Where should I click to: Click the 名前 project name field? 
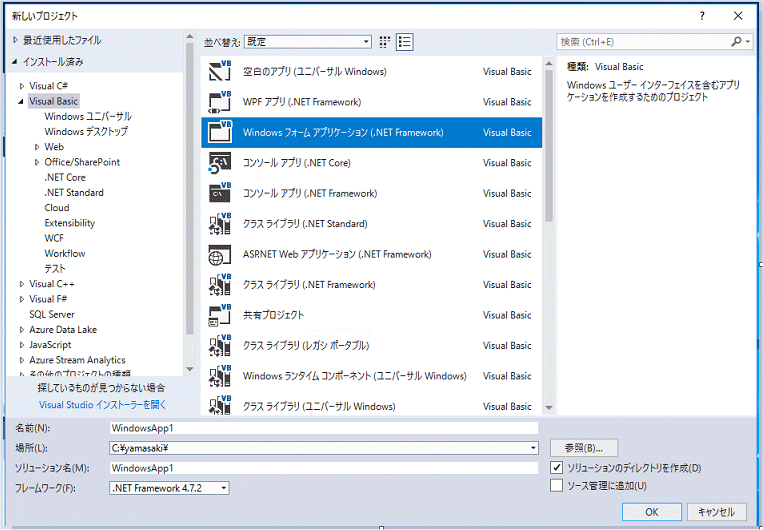tap(324, 428)
